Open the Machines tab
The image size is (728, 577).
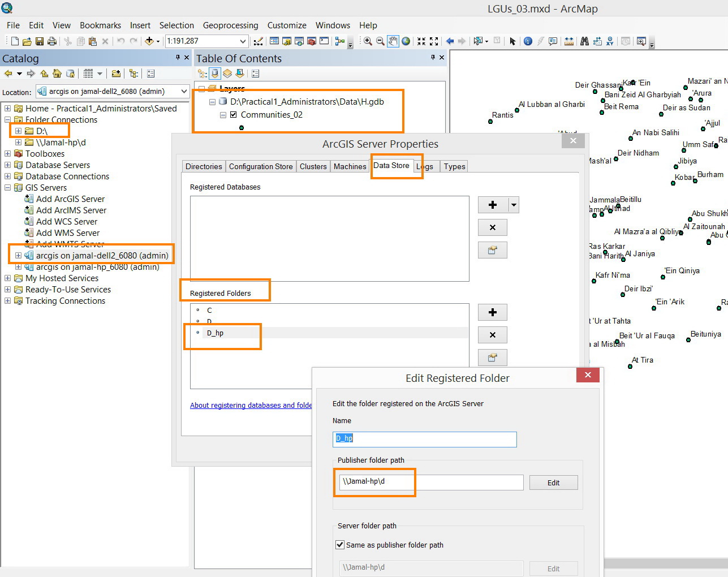[x=350, y=166]
